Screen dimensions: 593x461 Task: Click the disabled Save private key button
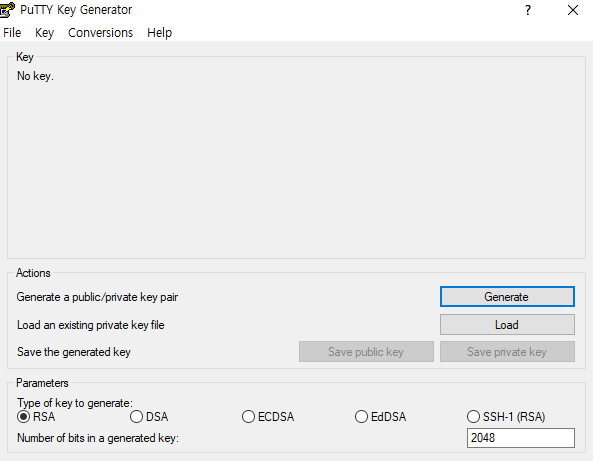[507, 352]
